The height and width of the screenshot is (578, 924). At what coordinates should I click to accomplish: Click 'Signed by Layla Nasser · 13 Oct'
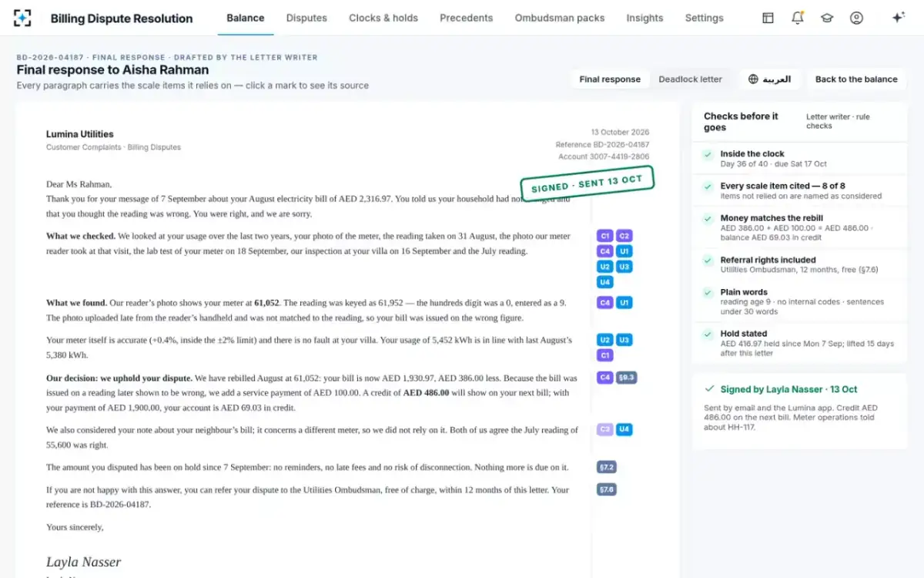[788, 390]
